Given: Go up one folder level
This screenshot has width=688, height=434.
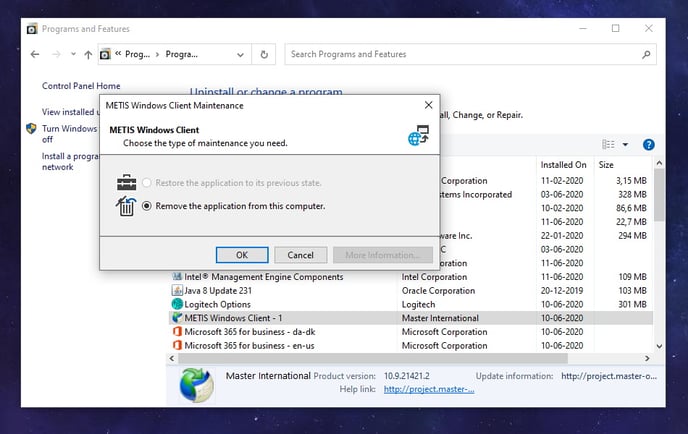Looking at the screenshot, I should [x=88, y=54].
